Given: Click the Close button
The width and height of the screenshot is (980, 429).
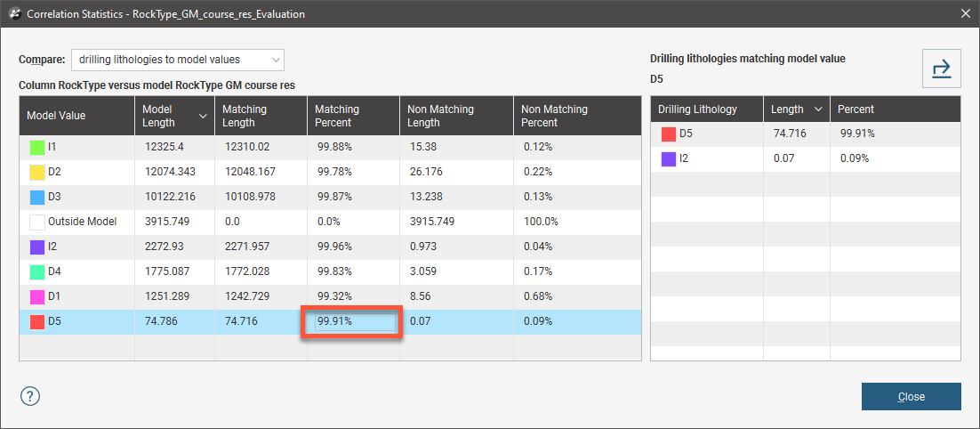Looking at the screenshot, I should pos(911,397).
